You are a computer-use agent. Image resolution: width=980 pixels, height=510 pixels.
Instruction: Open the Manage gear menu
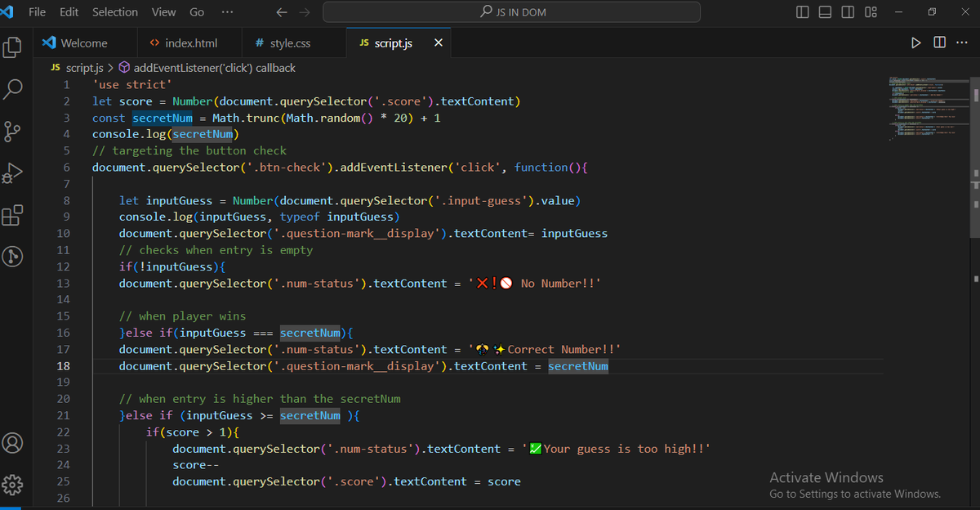pos(12,485)
